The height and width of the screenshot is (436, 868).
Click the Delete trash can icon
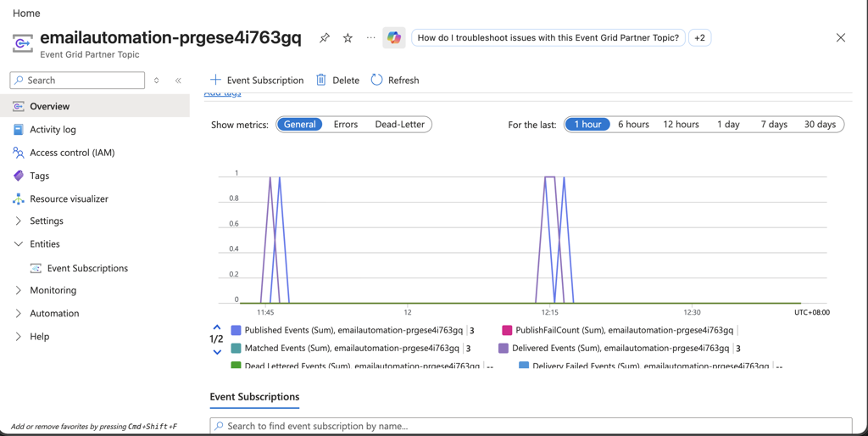coord(321,80)
